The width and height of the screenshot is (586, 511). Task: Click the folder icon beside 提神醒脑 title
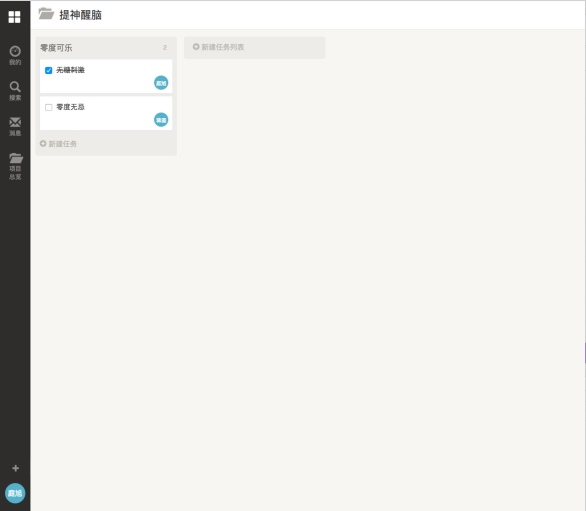click(x=46, y=14)
